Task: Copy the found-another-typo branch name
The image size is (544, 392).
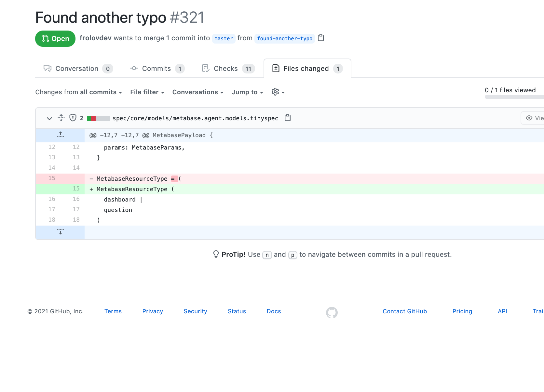Action: [321, 38]
